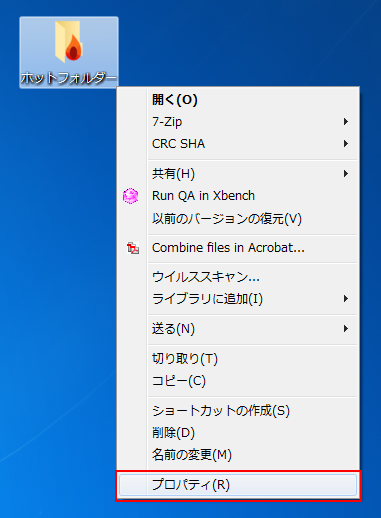Start ウイルススキャン... from the menu
The image size is (381, 518).
(x=238, y=277)
